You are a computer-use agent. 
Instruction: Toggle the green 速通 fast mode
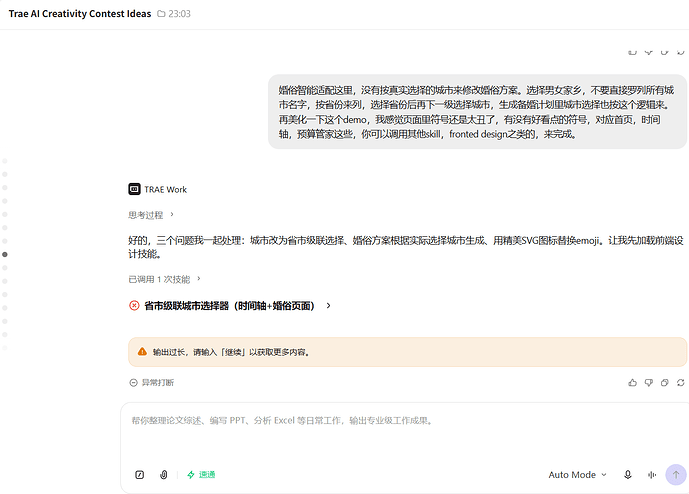pos(201,475)
